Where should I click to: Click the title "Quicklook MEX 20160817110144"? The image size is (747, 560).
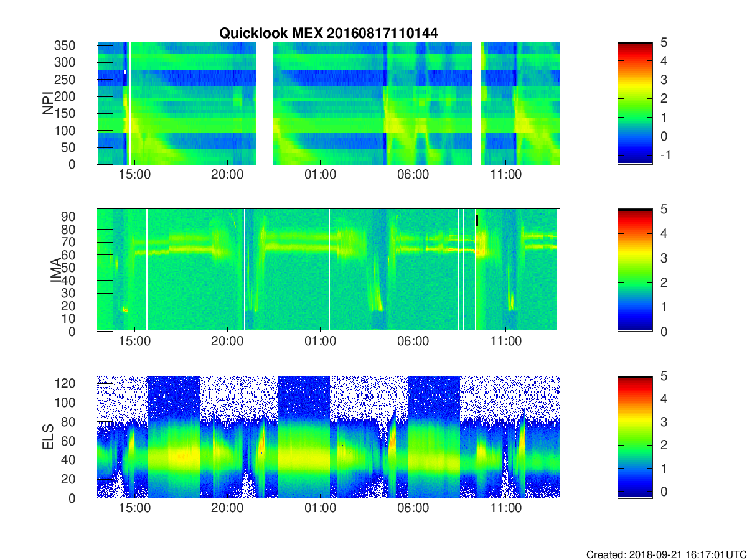click(328, 34)
